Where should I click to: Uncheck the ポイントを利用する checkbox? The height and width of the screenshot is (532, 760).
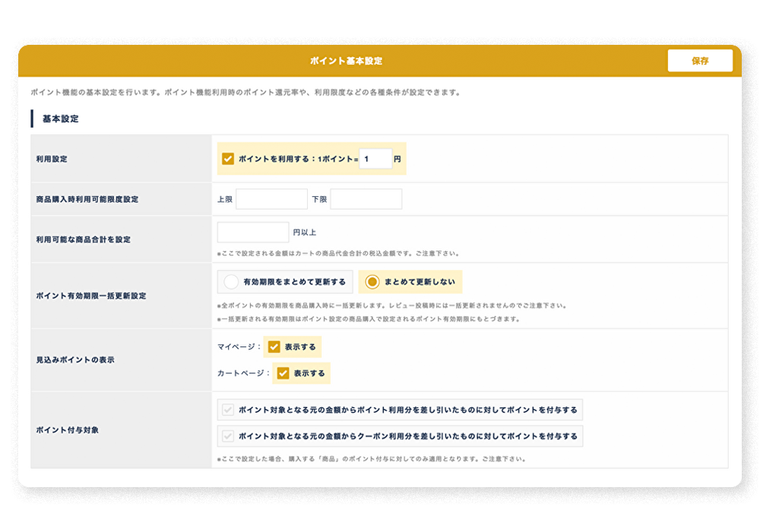tap(228, 159)
